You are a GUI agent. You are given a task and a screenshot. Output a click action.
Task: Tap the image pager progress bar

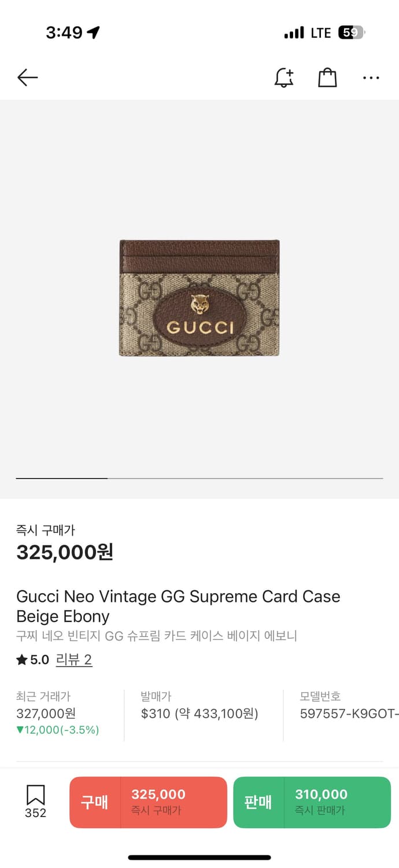(199, 479)
